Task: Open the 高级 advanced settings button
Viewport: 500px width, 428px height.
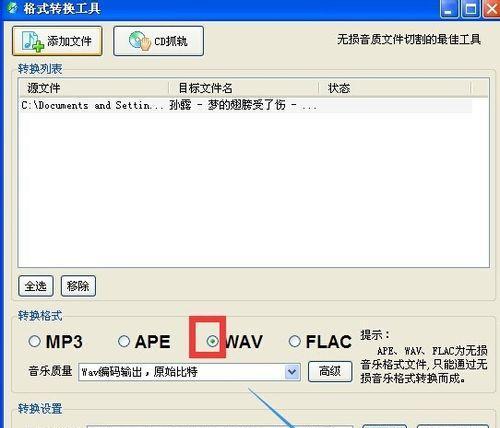Action: point(330,371)
